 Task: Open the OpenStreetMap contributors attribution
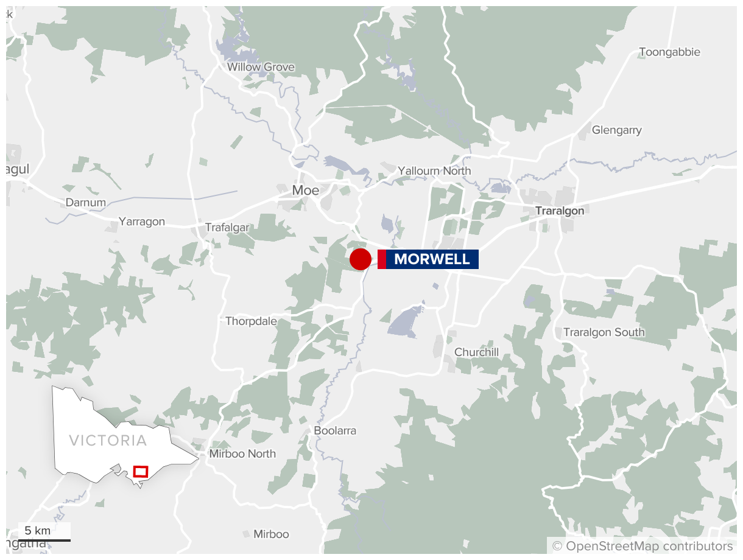[643, 546]
